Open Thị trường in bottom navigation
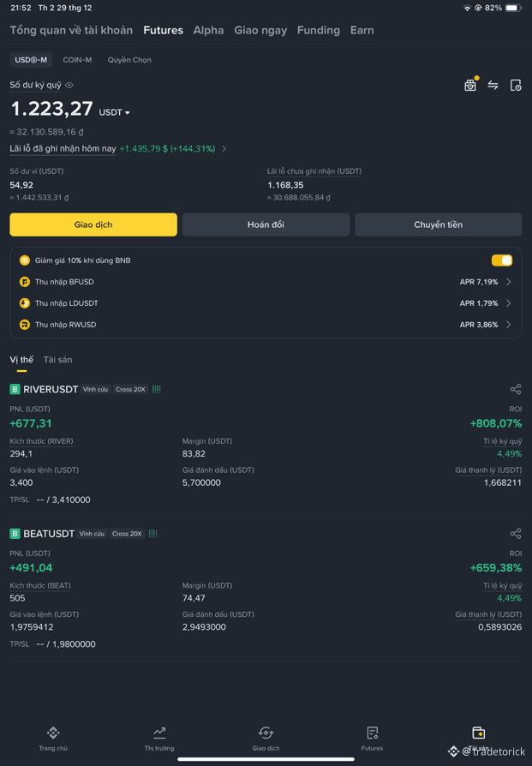The width and height of the screenshot is (532, 766). coord(159,739)
